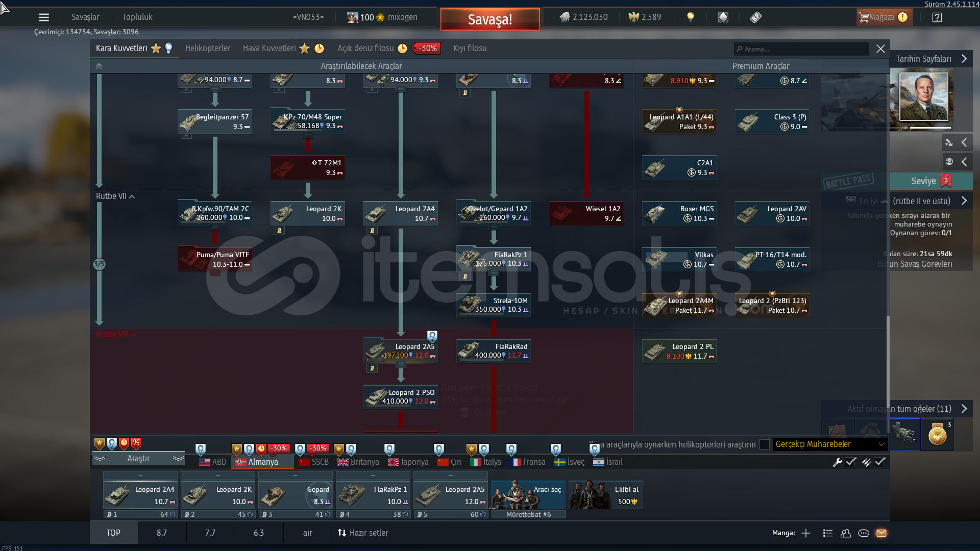Open the mixogen player profile
This screenshot has height=551, width=980.
click(x=382, y=17)
